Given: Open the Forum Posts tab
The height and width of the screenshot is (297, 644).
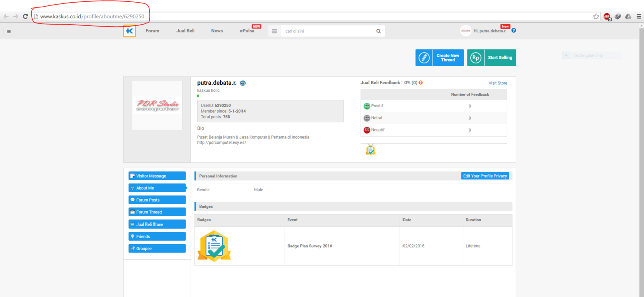Looking at the screenshot, I should pyautogui.click(x=157, y=200).
